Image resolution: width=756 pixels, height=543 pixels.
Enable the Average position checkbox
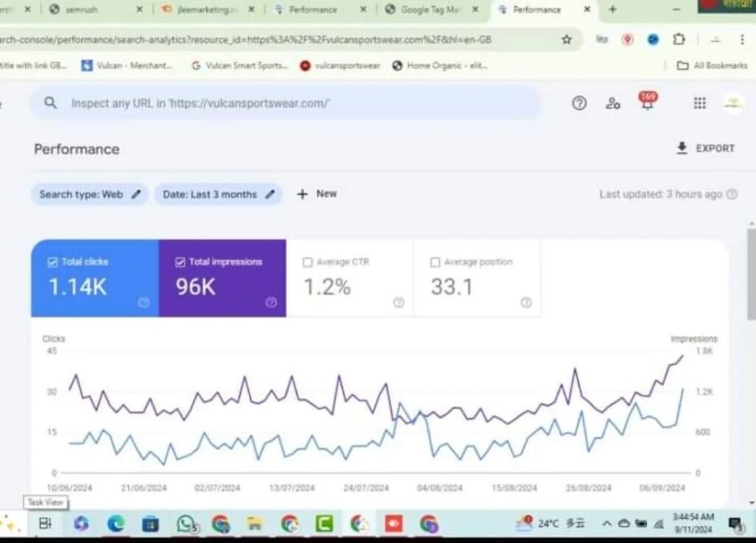click(x=435, y=262)
